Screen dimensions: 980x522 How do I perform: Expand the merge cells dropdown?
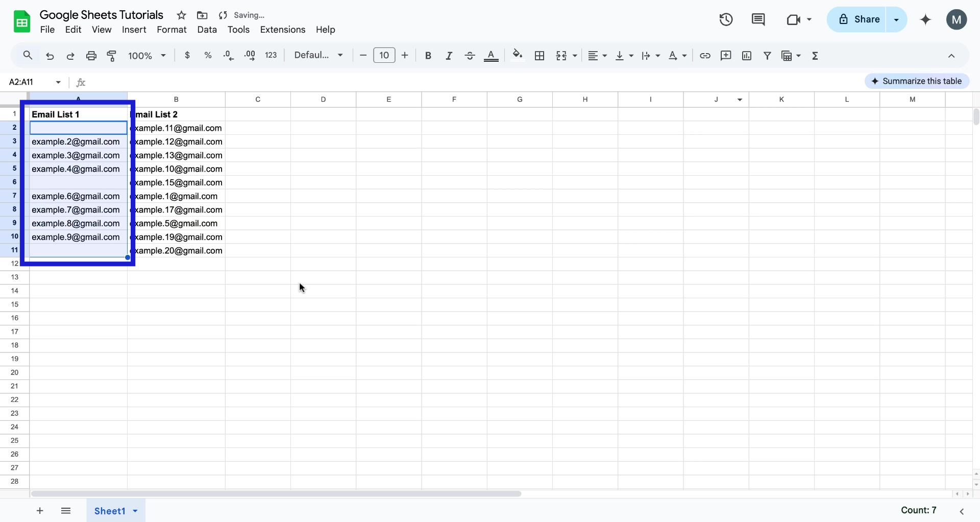574,56
